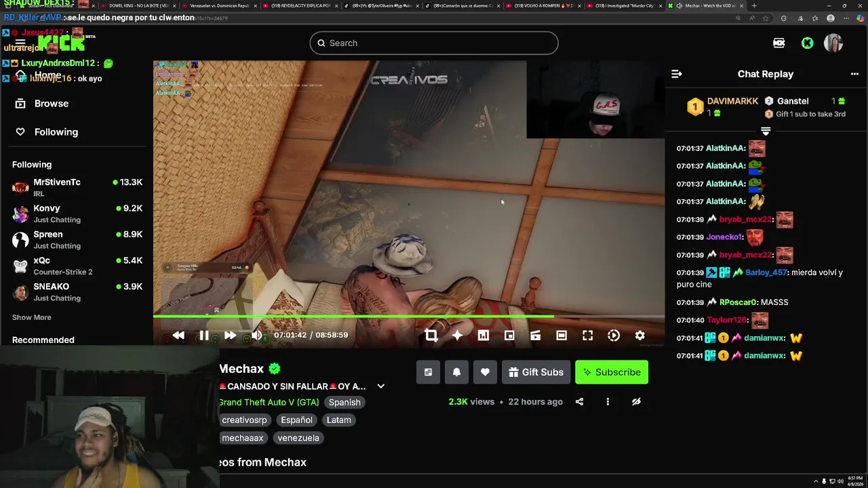Collapse the Chat Replay panel

click(676, 74)
